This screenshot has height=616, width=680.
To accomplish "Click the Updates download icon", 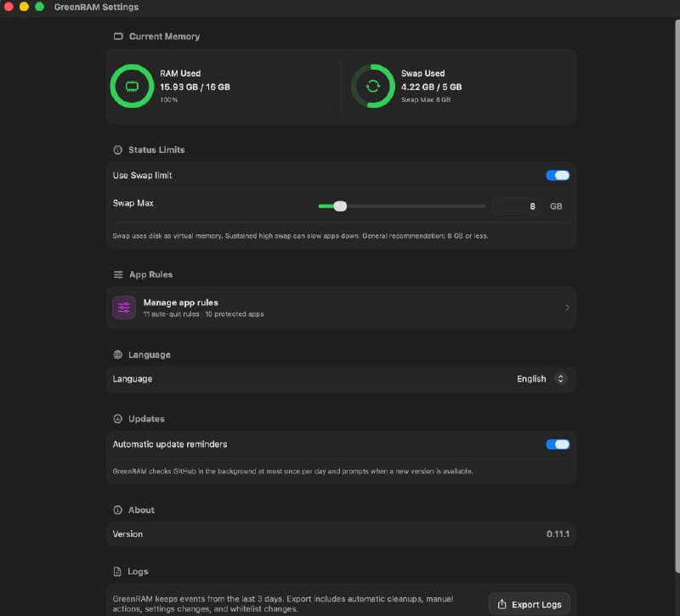I will [x=117, y=419].
